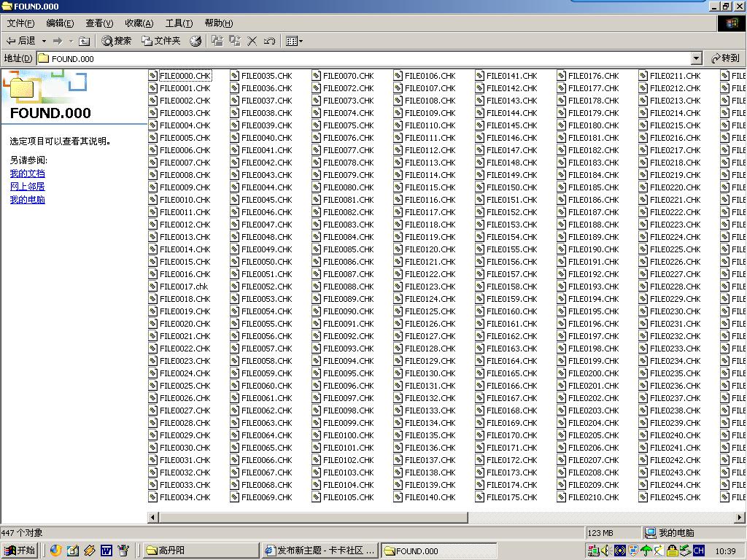Select file FILE0193.CHK
Screen dimensions: 747x560
pyautogui.click(x=594, y=286)
